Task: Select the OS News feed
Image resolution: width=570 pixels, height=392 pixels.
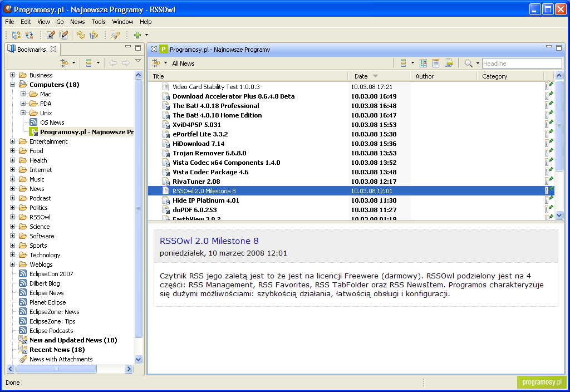Action: pyautogui.click(x=52, y=122)
